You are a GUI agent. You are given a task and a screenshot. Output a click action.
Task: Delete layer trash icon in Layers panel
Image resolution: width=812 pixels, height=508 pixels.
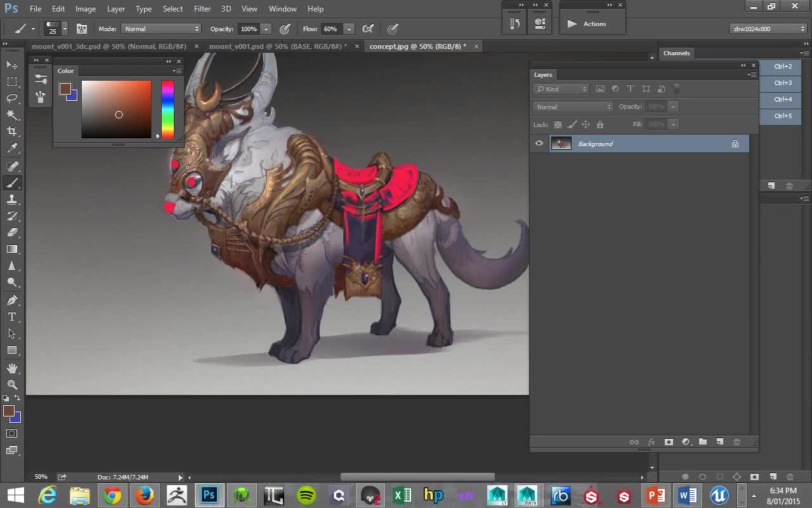click(737, 442)
